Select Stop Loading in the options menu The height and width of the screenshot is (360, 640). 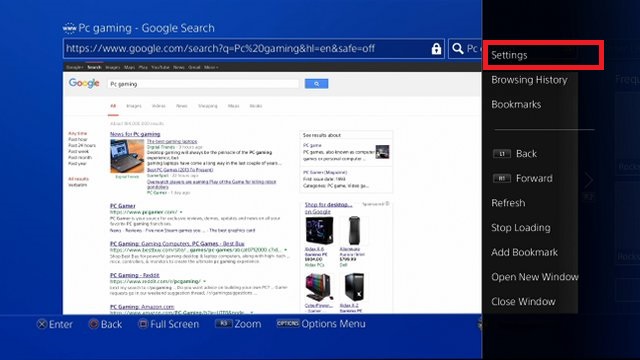(520, 228)
